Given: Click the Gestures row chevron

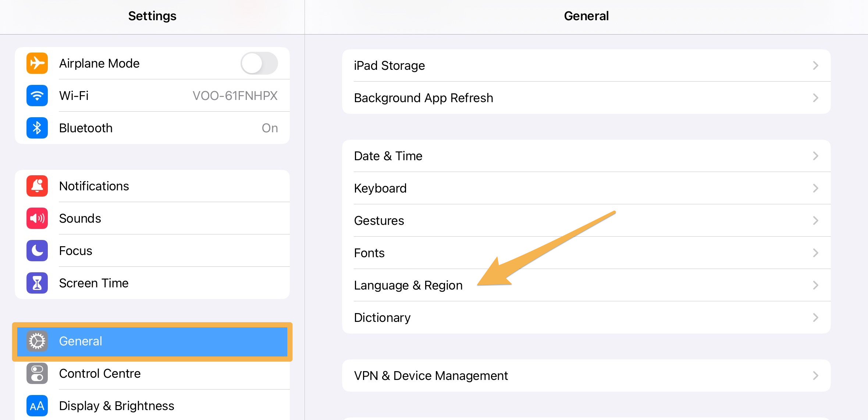Looking at the screenshot, I should [x=815, y=220].
